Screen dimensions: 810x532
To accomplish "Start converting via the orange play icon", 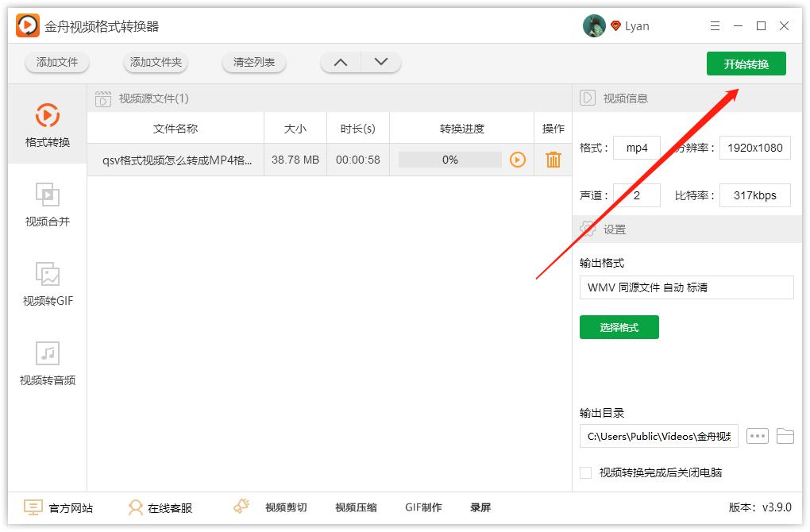I will point(518,160).
